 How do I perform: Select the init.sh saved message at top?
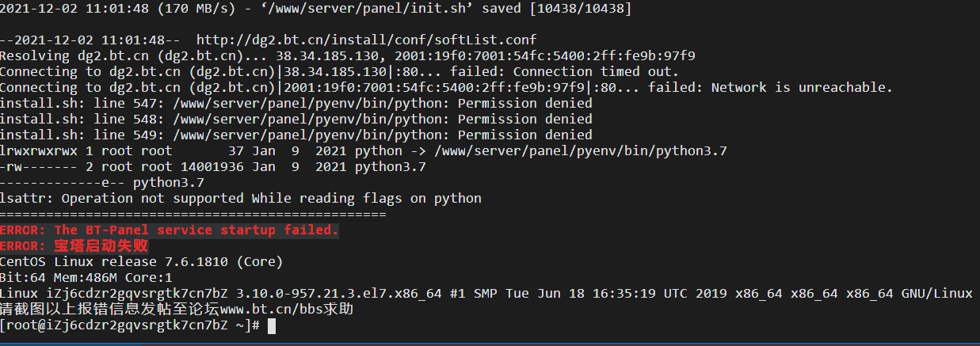(315, 9)
